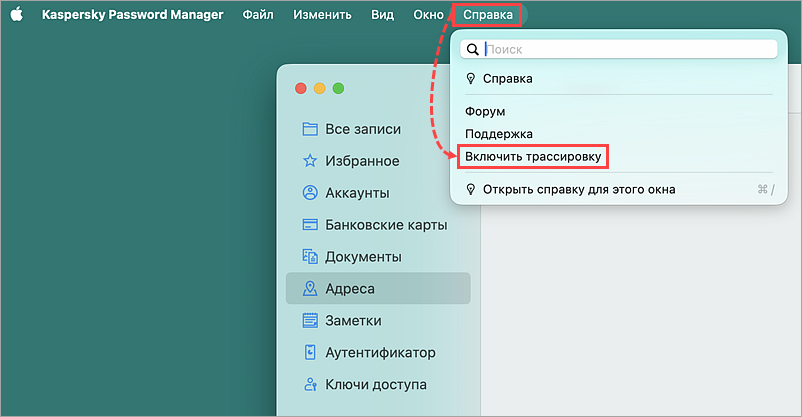
Task: Close the window with red button
Action: pyautogui.click(x=301, y=89)
